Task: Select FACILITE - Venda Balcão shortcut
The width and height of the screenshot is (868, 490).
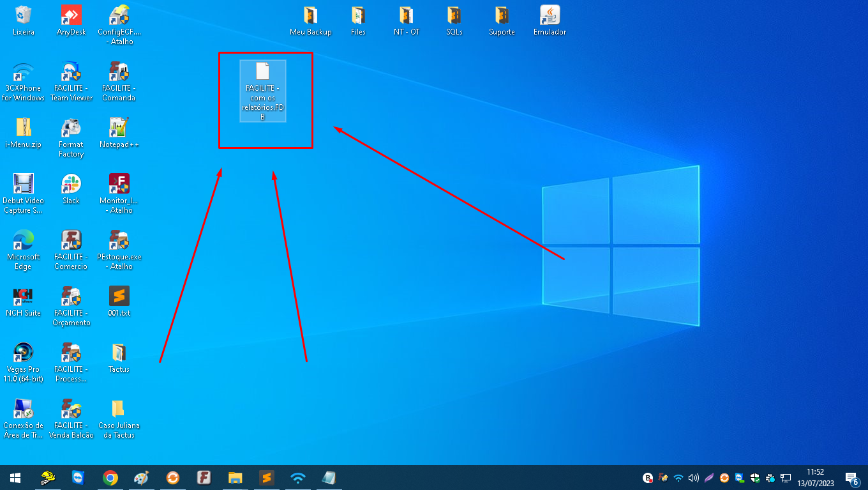Action: pyautogui.click(x=71, y=418)
